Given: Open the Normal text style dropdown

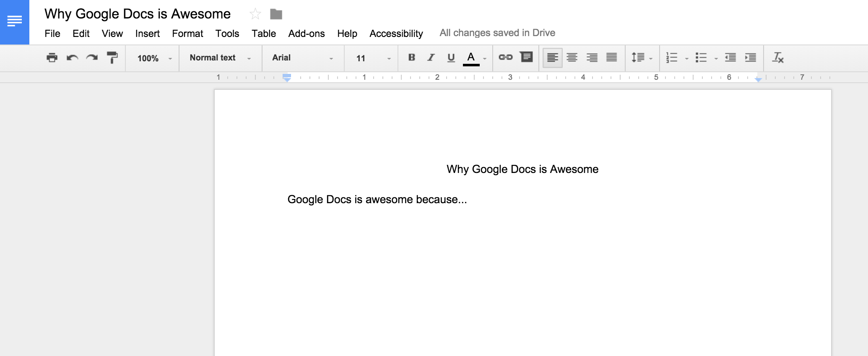Looking at the screenshot, I should click(x=220, y=58).
